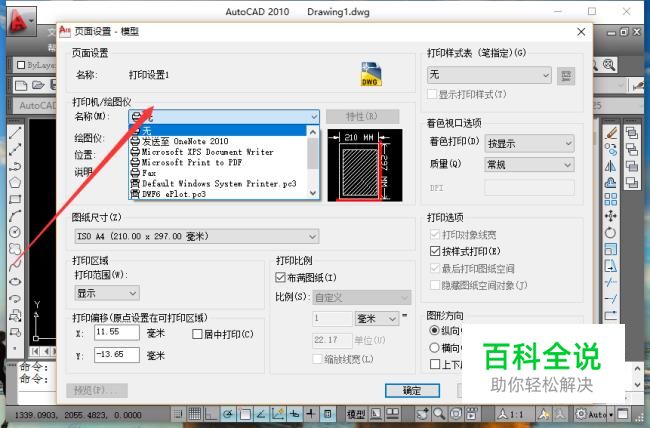Select the Move tool

point(611,216)
